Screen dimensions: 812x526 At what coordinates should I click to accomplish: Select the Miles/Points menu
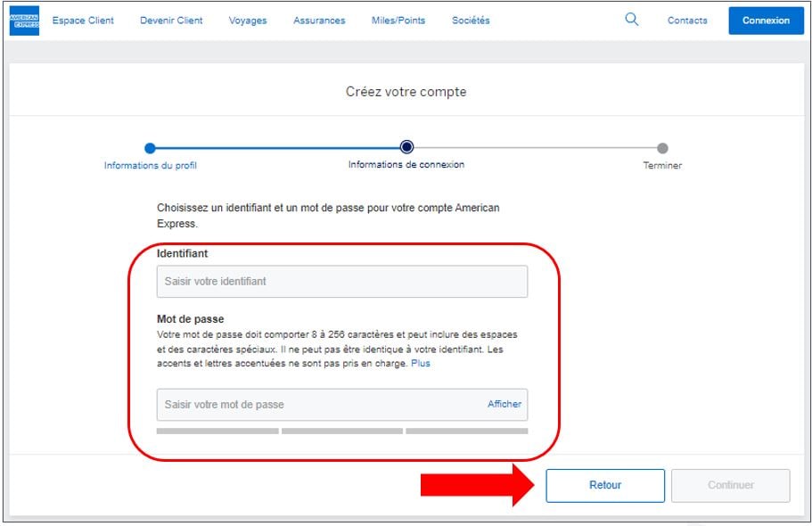coord(398,21)
